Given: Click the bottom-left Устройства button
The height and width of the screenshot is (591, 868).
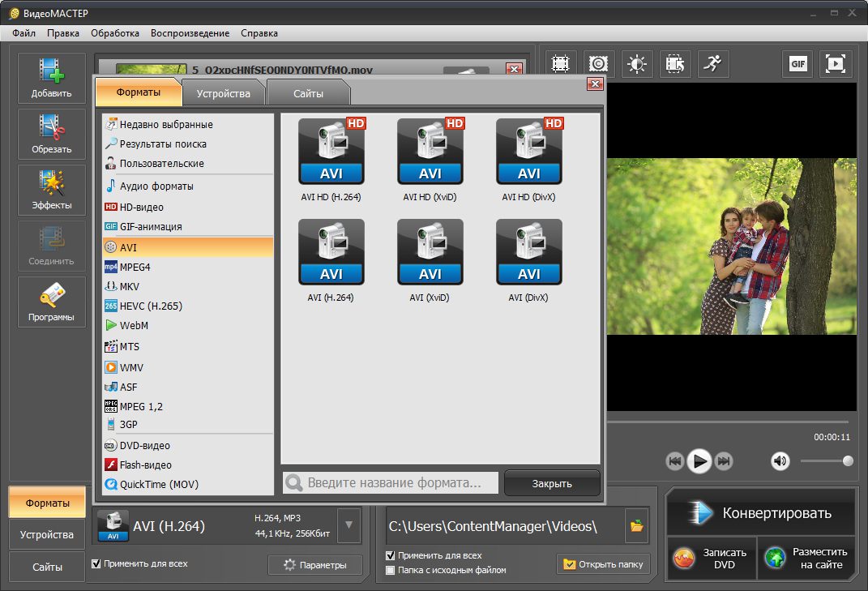Looking at the screenshot, I should click(x=47, y=534).
